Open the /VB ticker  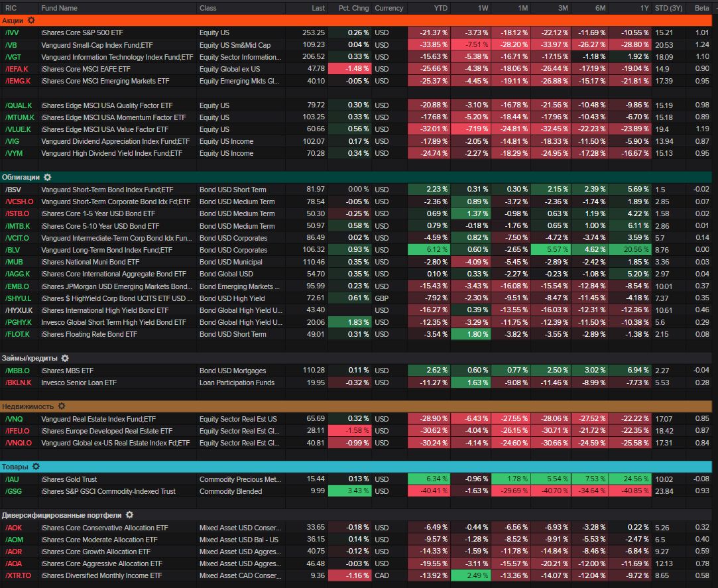point(11,45)
